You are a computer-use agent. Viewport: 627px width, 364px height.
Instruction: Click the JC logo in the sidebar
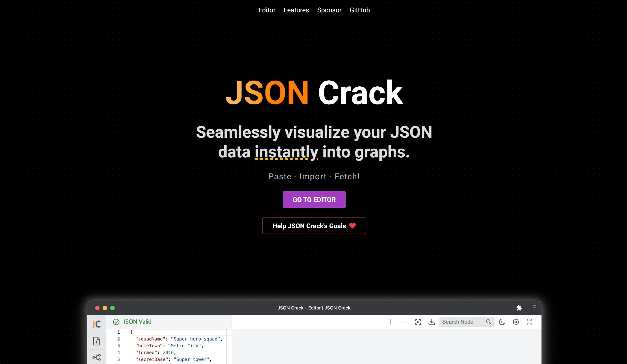97,324
